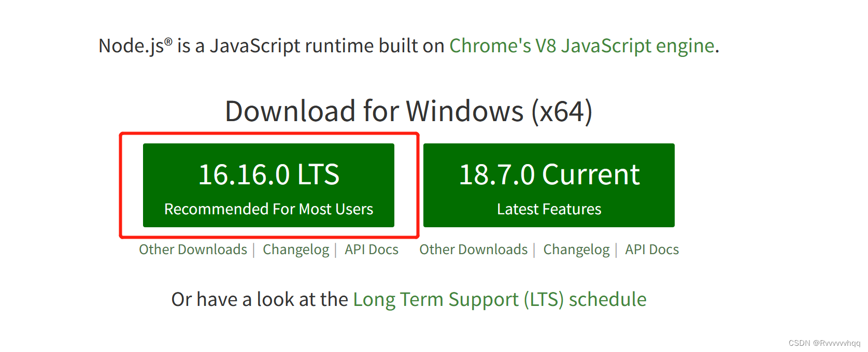
Task: Open API Docs for the LTS release
Action: (x=371, y=249)
